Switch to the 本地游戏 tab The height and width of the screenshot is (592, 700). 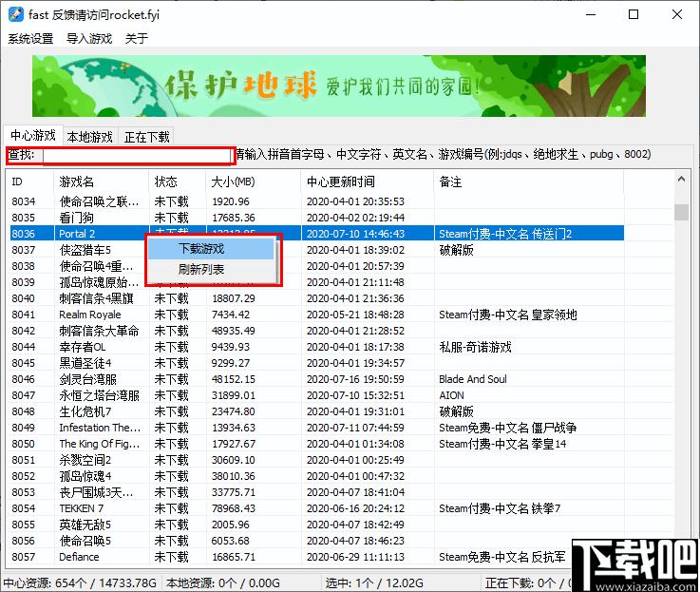point(89,137)
